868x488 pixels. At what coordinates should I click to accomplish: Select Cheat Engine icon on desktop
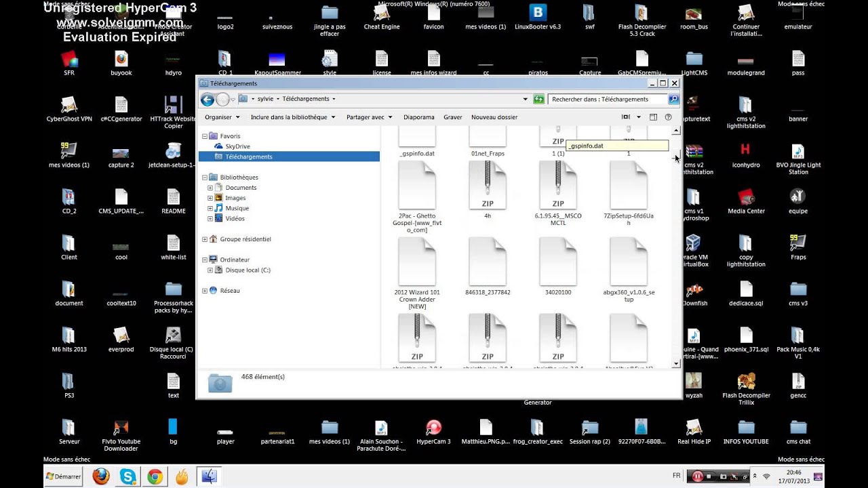[x=382, y=13]
